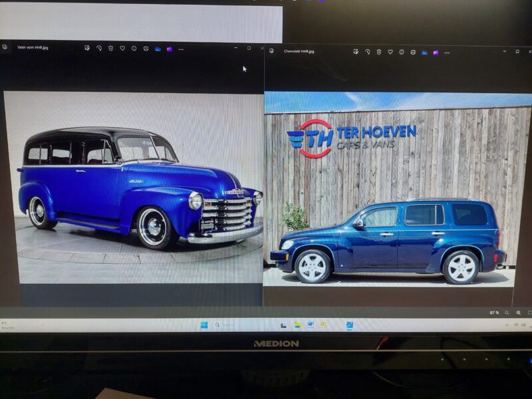This screenshot has height=399, width=532.
Task: Show file info for Chevrolett HHR photo
Action: click(x=402, y=53)
